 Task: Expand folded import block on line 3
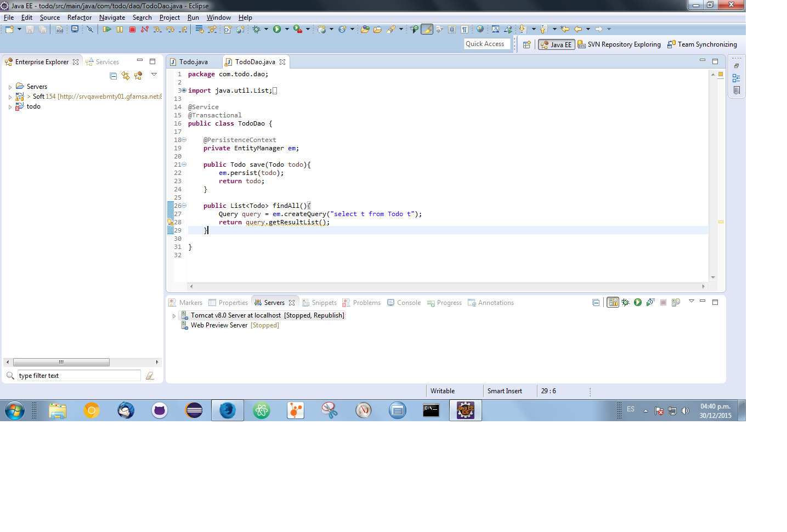point(184,90)
